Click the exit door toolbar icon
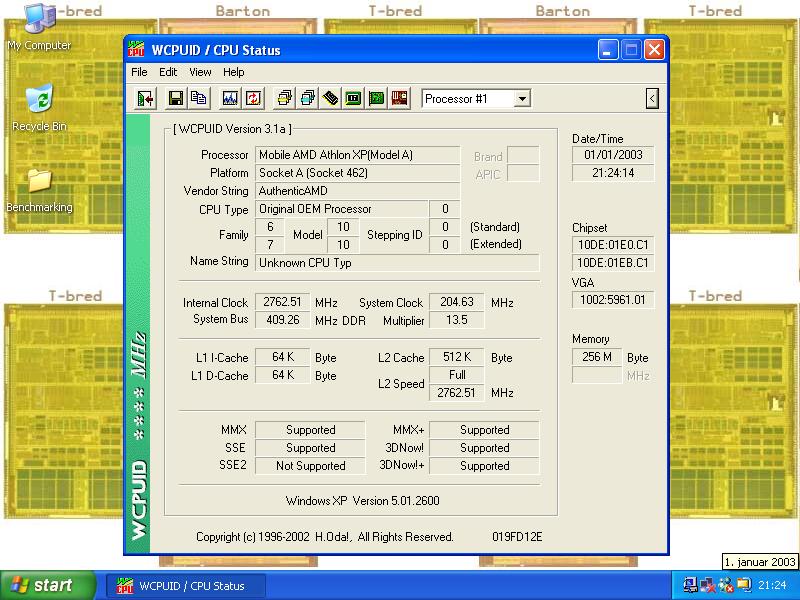The width and height of the screenshot is (800, 600). (145, 98)
